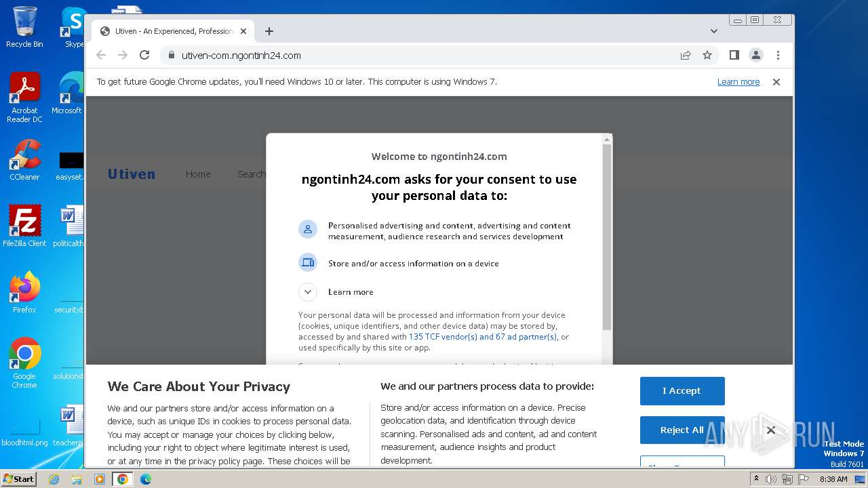Open the Chrome three-dot menu
The image size is (868, 488).
[x=778, y=55]
